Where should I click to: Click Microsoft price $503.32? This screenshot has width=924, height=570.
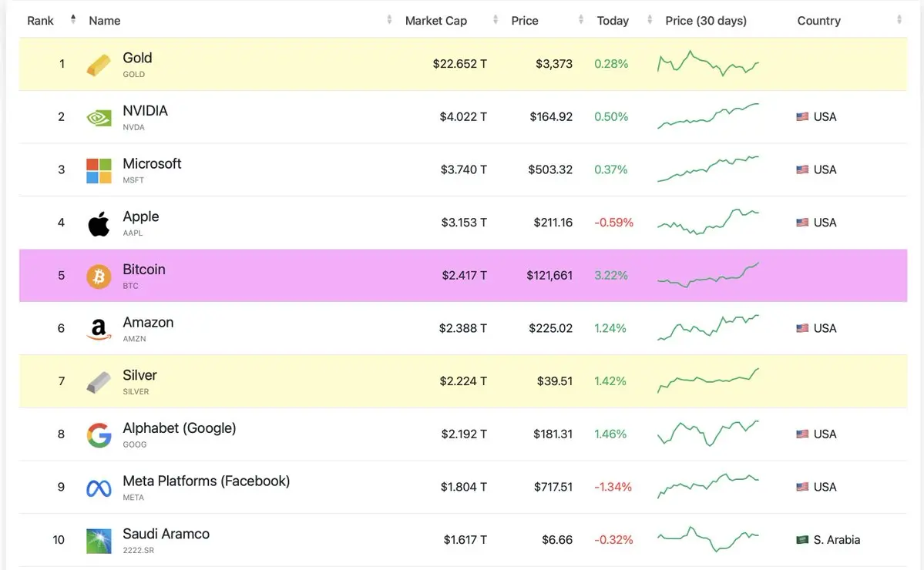point(550,169)
